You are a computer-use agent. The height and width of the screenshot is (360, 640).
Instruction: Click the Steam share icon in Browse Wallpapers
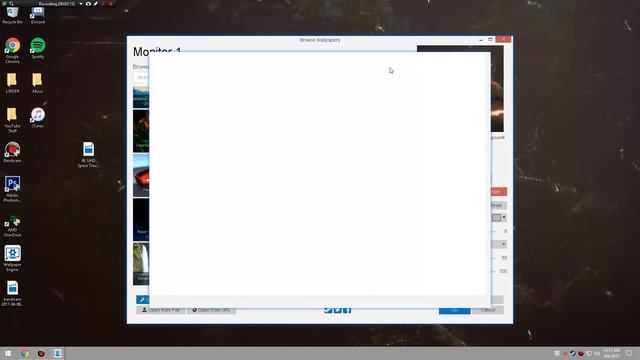[328, 310]
